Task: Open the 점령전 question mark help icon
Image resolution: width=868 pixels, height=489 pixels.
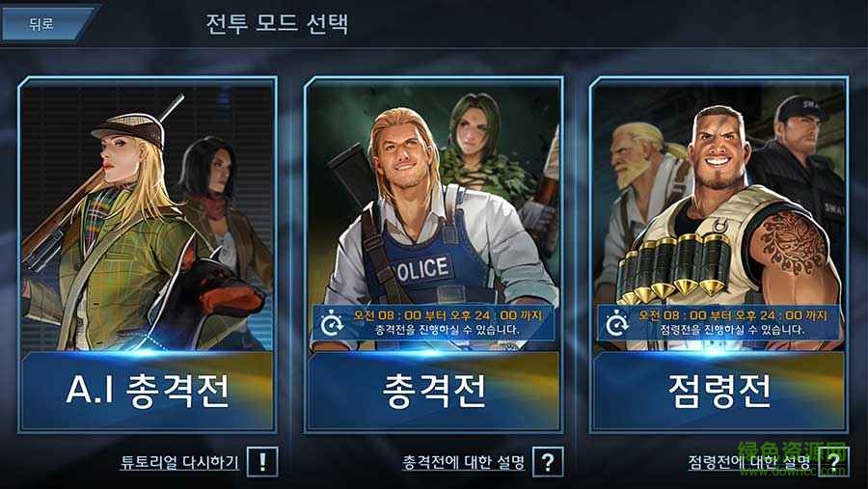Action: coord(833,462)
